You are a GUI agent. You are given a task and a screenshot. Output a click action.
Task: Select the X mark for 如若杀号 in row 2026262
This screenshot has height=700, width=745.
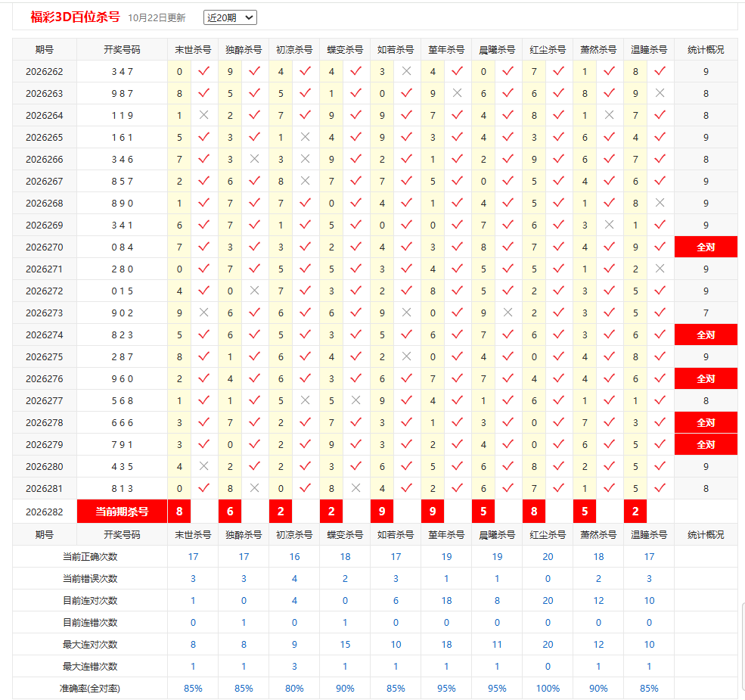(x=406, y=71)
